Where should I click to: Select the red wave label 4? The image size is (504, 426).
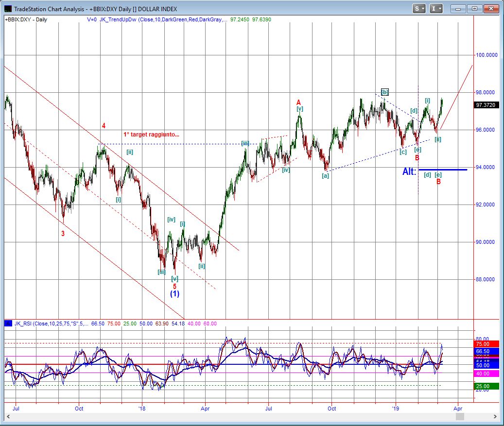(104, 126)
